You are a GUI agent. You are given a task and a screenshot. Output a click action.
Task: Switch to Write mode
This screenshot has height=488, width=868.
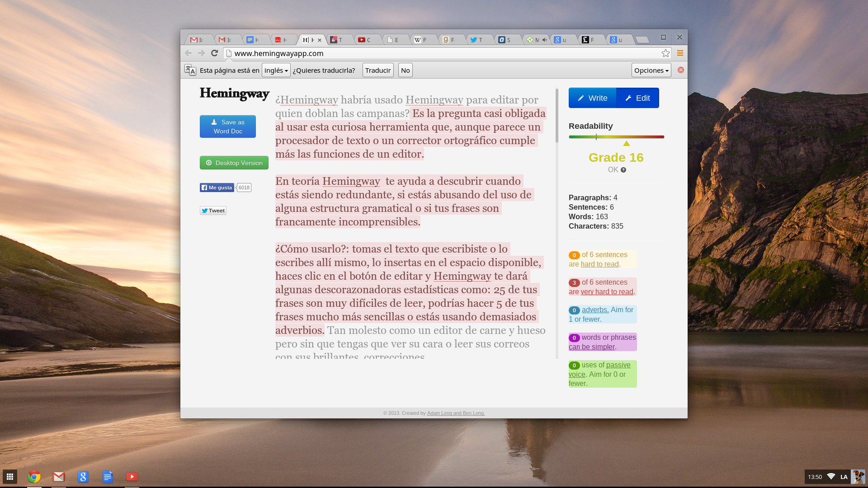coord(592,98)
